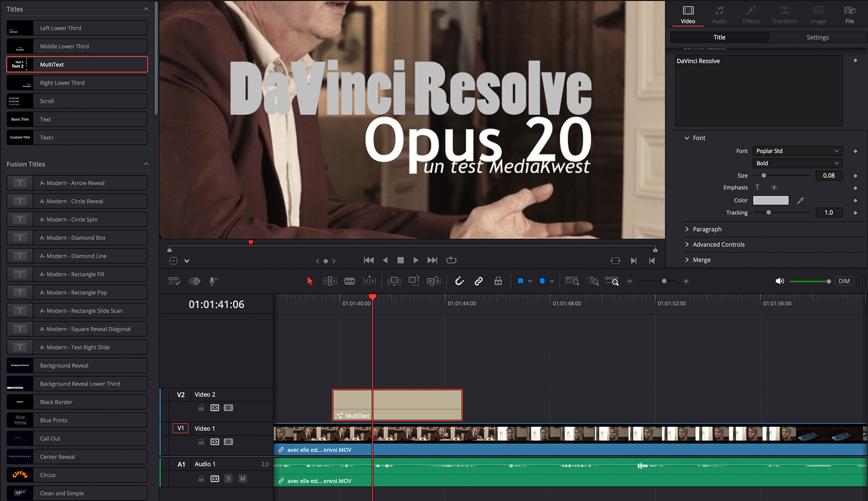The height and width of the screenshot is (501, 868).
Task: Click the color eyedropper picker icon
Action: 800,200
